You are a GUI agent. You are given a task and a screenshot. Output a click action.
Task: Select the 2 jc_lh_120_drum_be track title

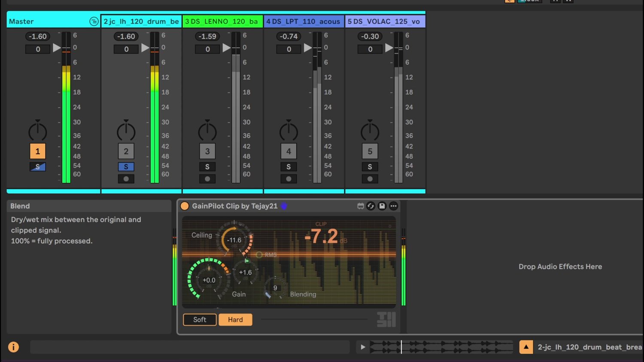point(141,21)
